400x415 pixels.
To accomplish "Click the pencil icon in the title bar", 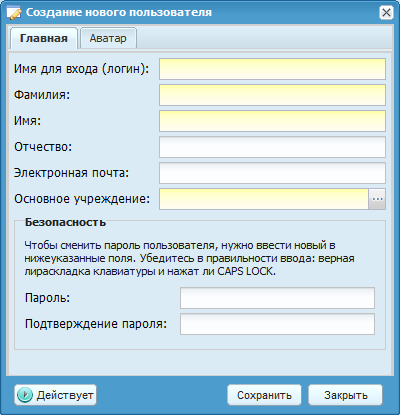I will (14, 13).
